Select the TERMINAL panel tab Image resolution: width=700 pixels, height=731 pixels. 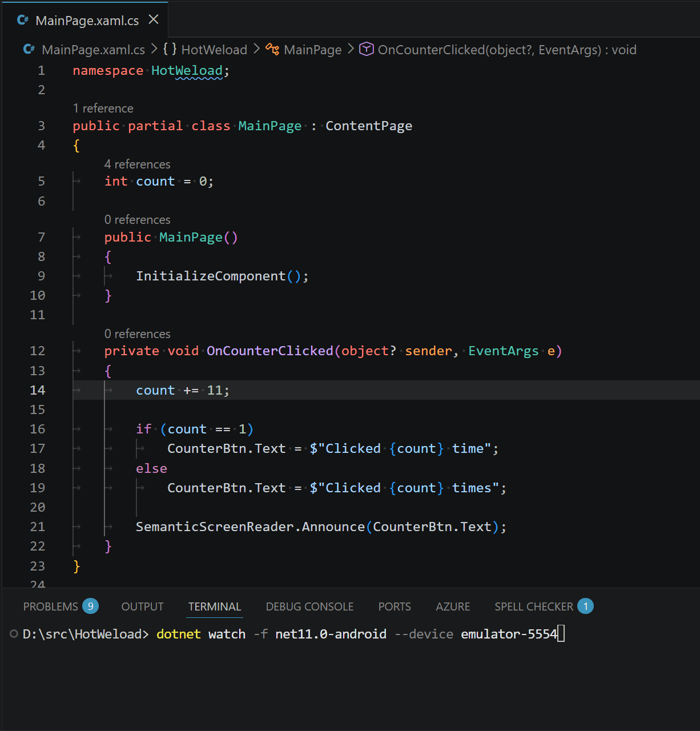point(215,607)
